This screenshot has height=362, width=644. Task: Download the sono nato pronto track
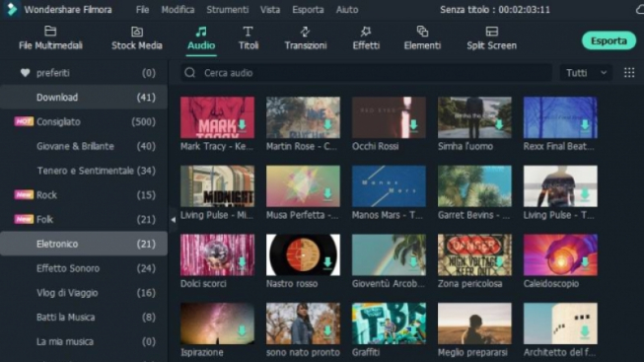pos(327,330)
